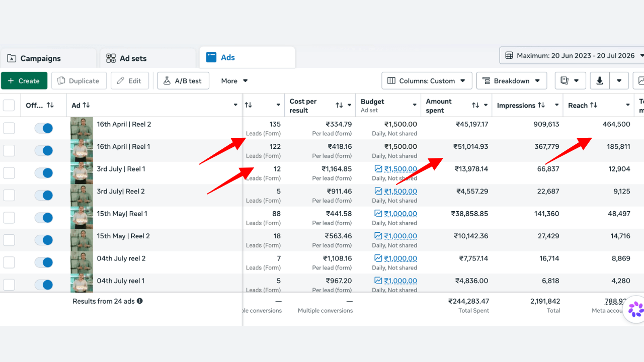Open budget trend icon for 15th May| Reel 1
The image size is (644, 362).
(x=378, y=214)
